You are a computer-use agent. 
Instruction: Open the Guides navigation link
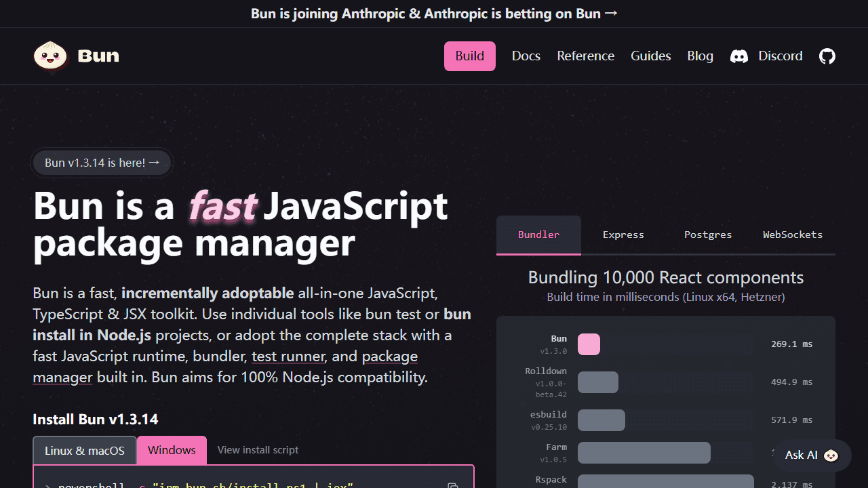tap(651, 56)
